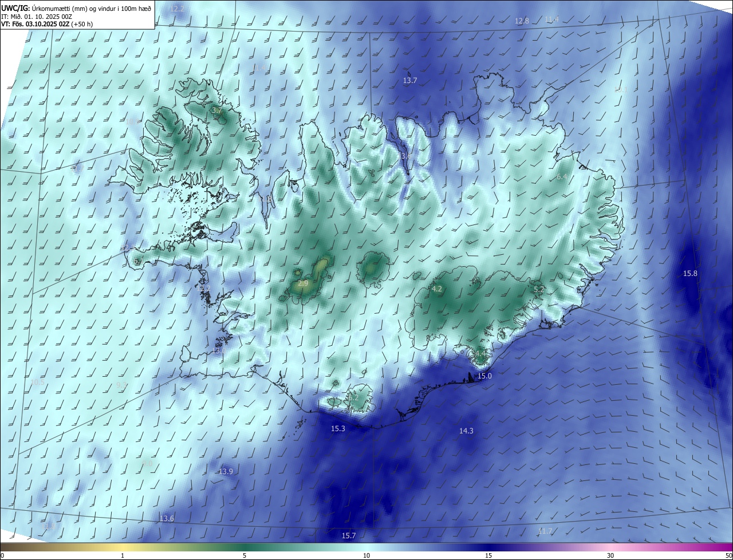The width and height of the screenshot is (733, 560).
Task: Click the 10 tick on the color scale
Action: [366, 555]
